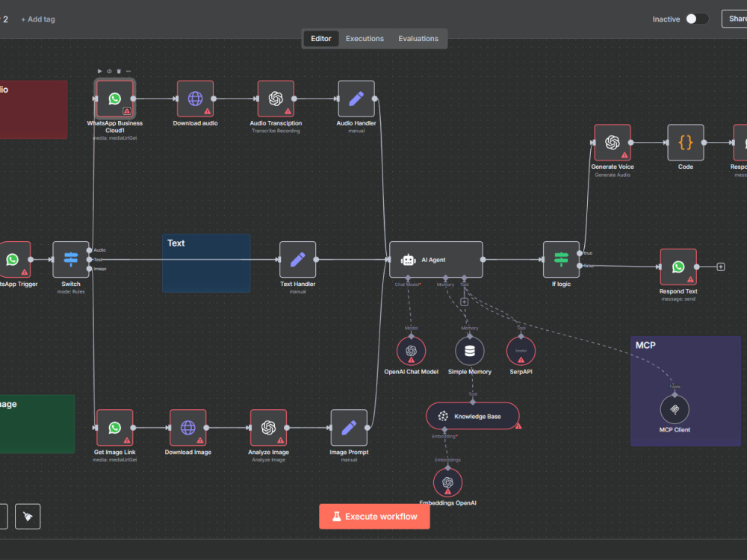Open the Simple Memory sub-node
This screenshot has height=560, width=747.
pos(470,351)
